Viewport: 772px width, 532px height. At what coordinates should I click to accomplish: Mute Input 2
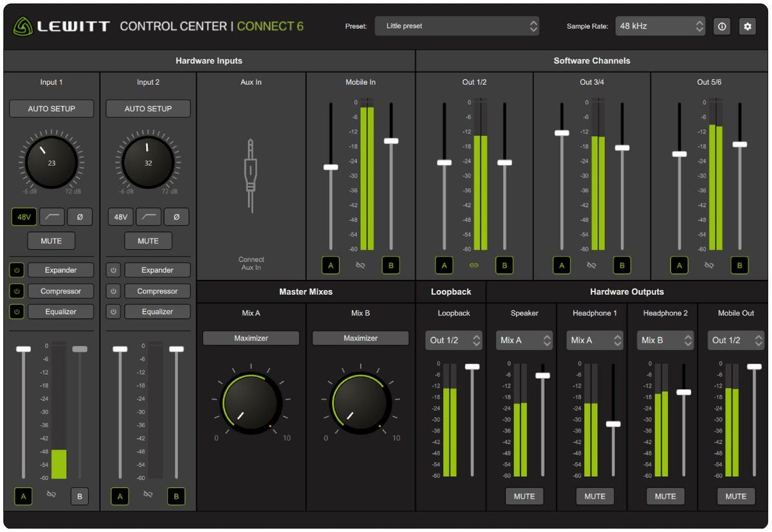pyautogui.click(x=148, y=241)
